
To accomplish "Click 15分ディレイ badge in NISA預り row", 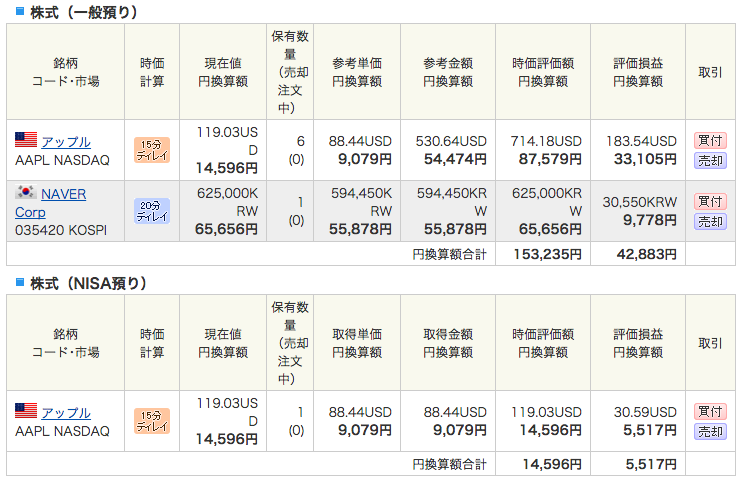I will click(152, 421).
